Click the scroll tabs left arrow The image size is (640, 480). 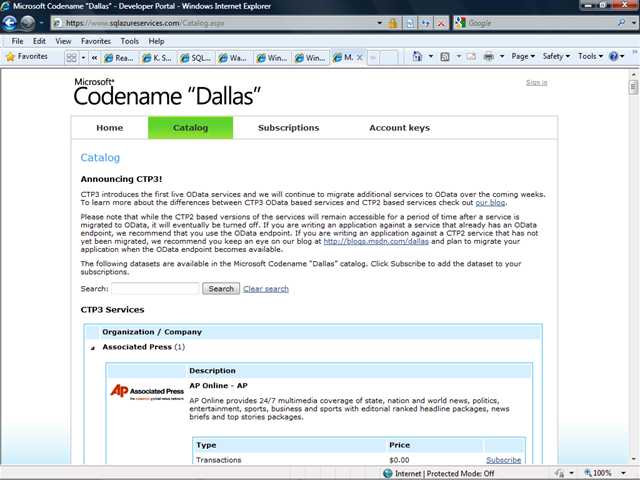coord(94,58)
